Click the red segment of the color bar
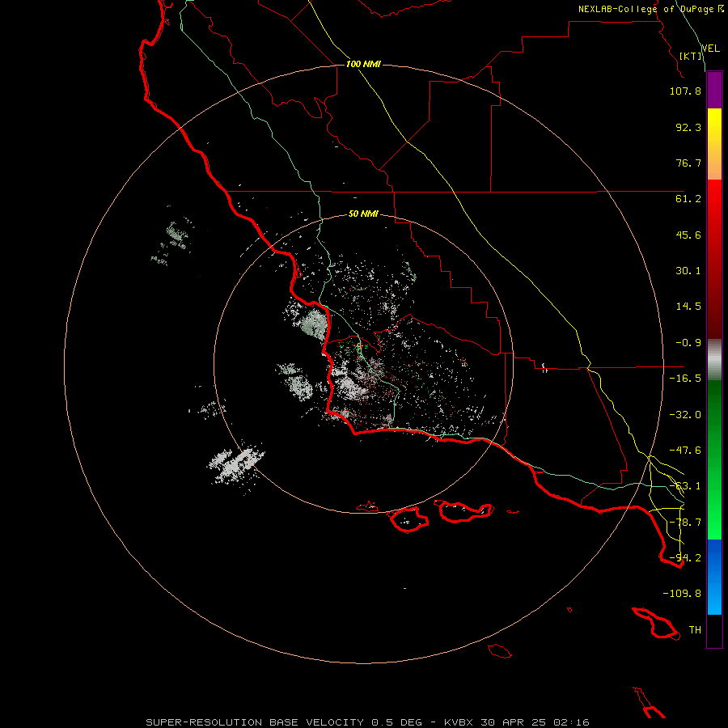 coord(714,259)
